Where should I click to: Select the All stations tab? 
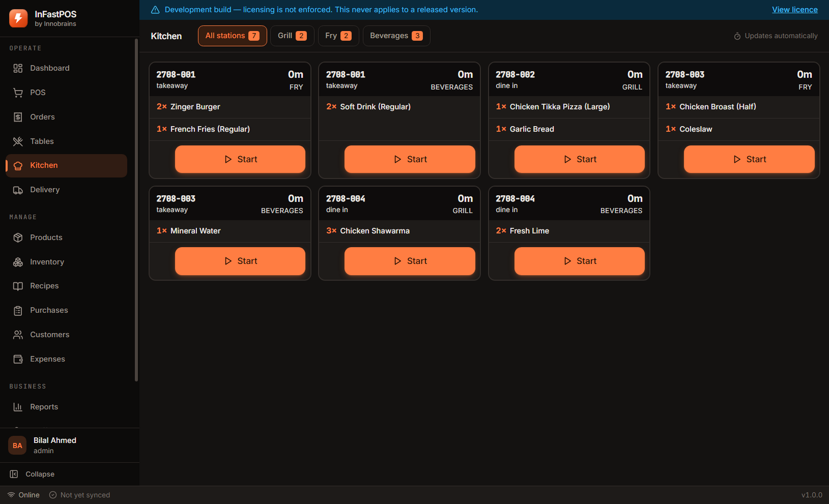click(232, 36)
